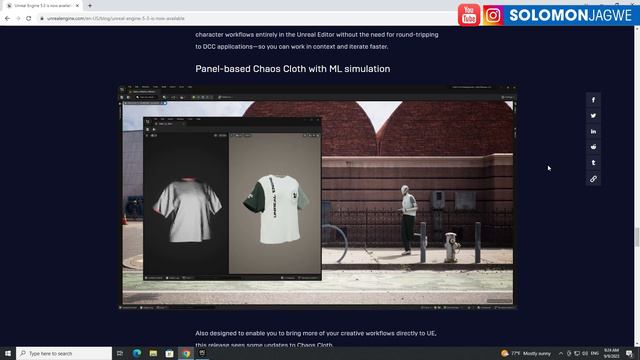Share the article on Twitter
This screenshot has height=360, width=640.
click(593, 116)
